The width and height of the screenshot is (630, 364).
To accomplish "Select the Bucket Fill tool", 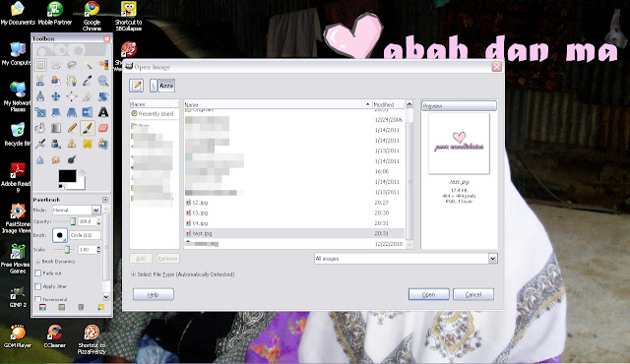I will pos(40,128).
